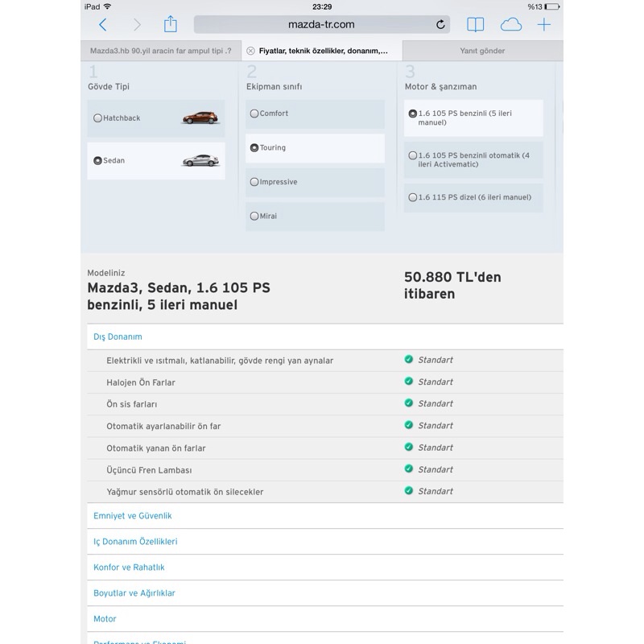The width and height of the screenshot is (644, 644).
Task: Tap the Ekipman sınıfı step heading
Action: [274, 87]
